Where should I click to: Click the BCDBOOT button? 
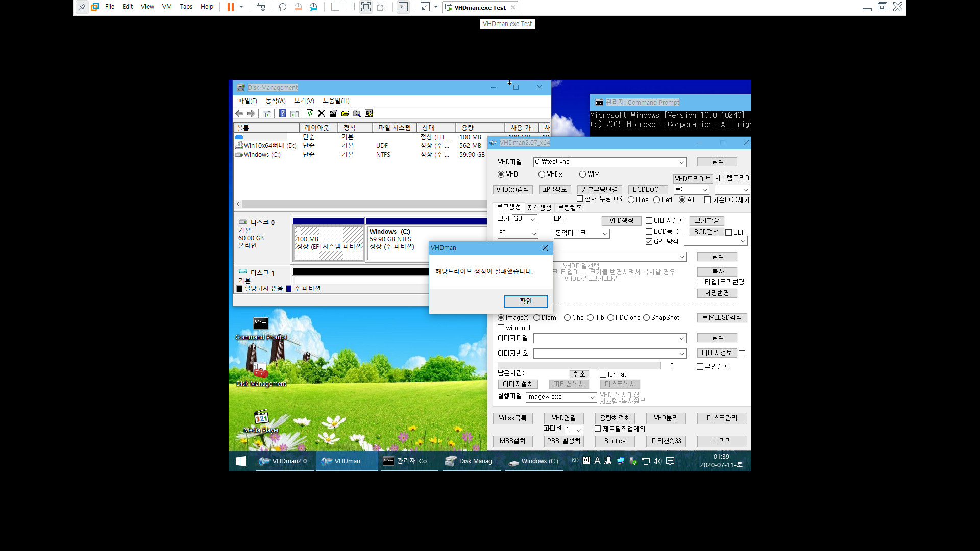click(x=648, y=190)
